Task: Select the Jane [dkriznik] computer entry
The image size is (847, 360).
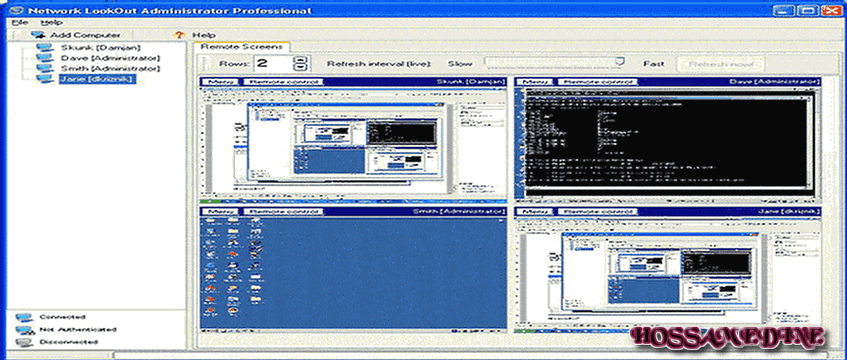Action: pyautogui.click(x=97, y=79)
